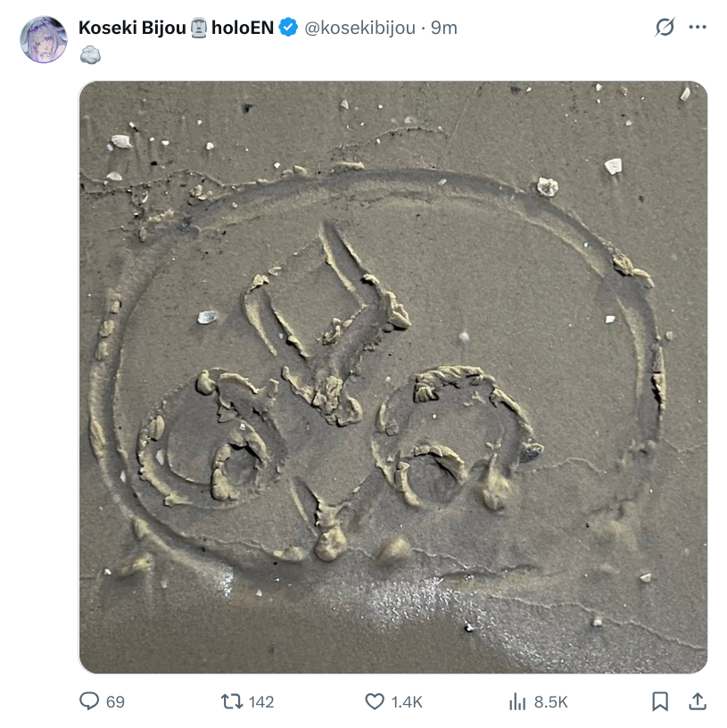This screenshot has height=728, width=727.
Task: Click the 1.4K likes count
Action: pyautogui.click(x=407, y=701)
